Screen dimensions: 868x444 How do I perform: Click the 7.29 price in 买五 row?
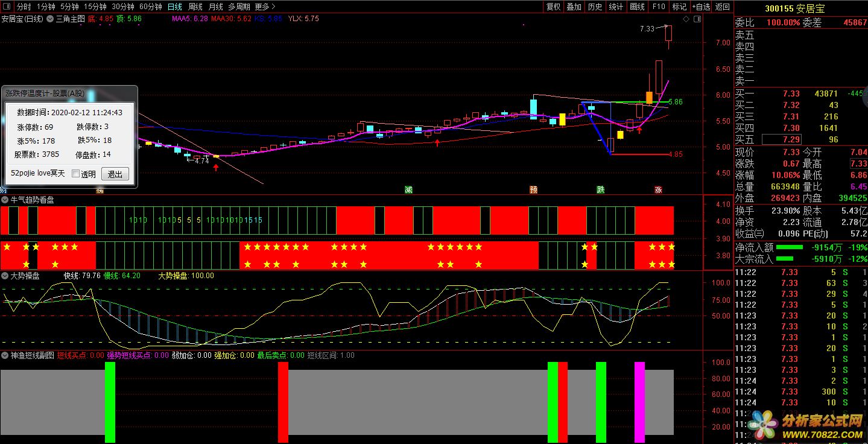coord(791,139)
